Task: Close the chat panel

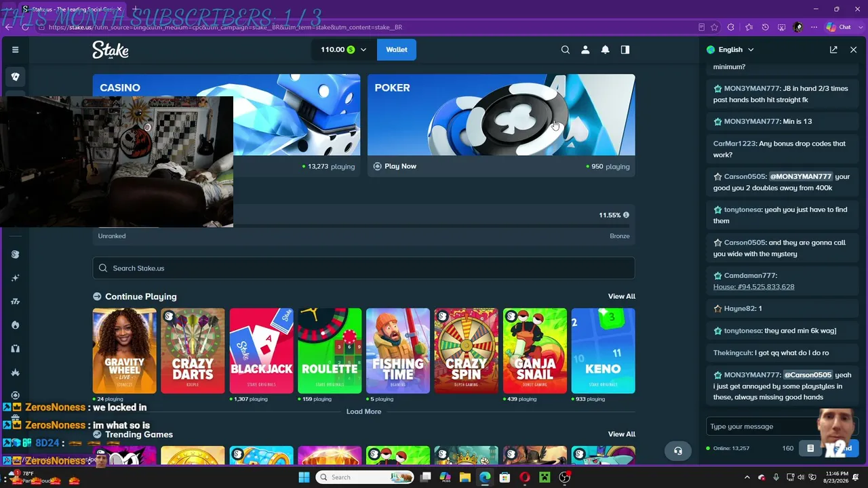Action: 853,49
